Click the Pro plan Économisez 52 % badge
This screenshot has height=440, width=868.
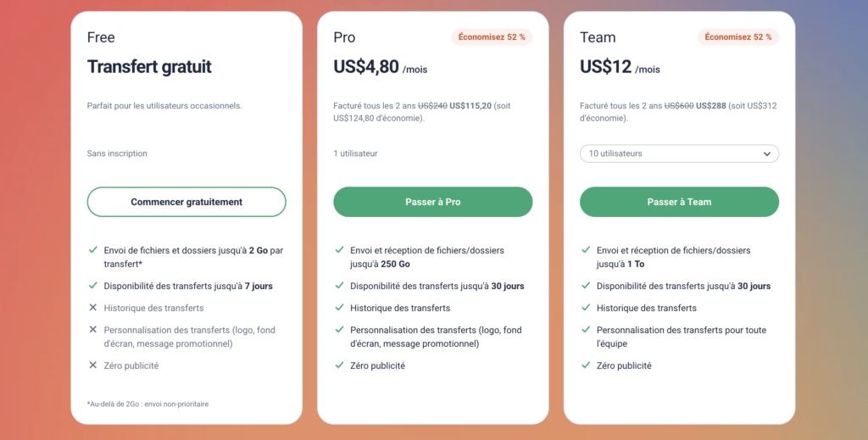pyautogui.click(x=492, y=36)
